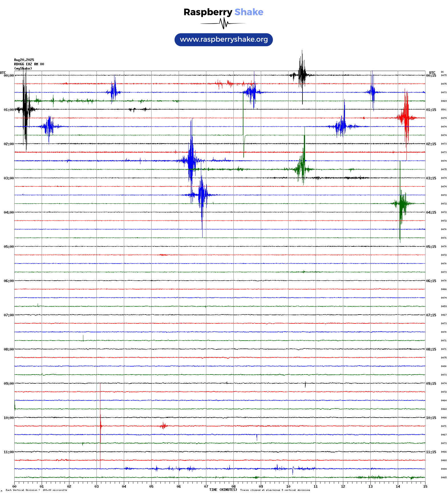Click the Traces clipped footer note
Image resolution: width=448 pixels, height=494 pixels.
(x=275, y=490)
